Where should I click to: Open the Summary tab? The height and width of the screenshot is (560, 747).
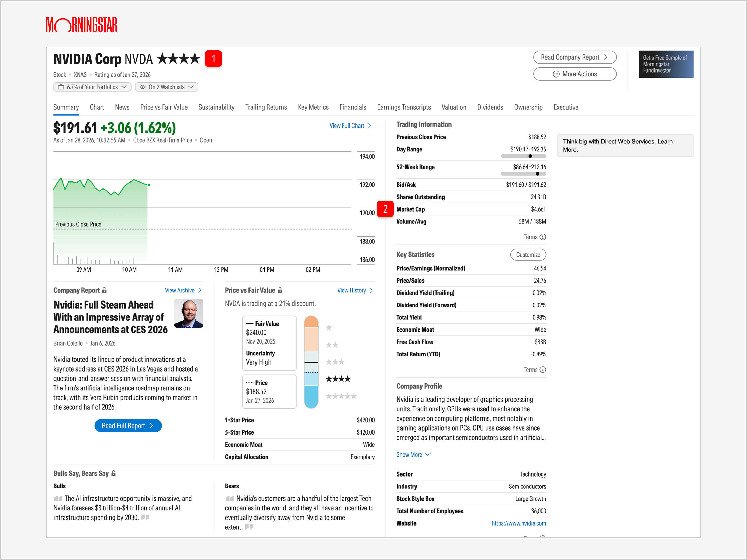point(66,107)
